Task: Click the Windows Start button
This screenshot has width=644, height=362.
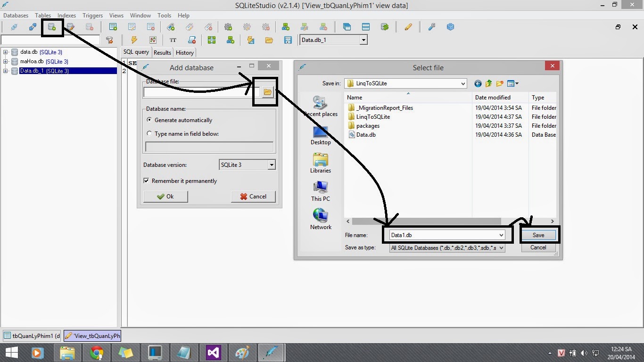Action: (11, 353)
